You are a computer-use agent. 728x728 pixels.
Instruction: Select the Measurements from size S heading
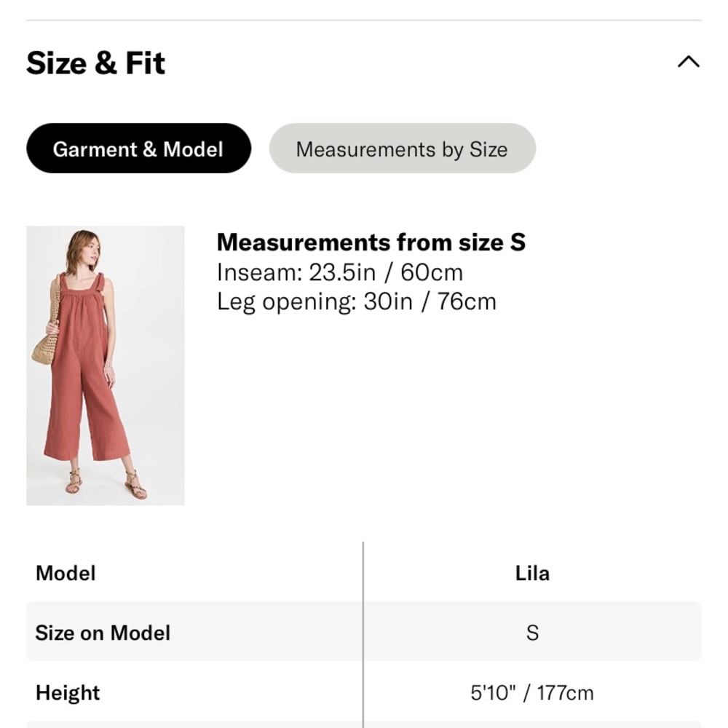[371, 242]
